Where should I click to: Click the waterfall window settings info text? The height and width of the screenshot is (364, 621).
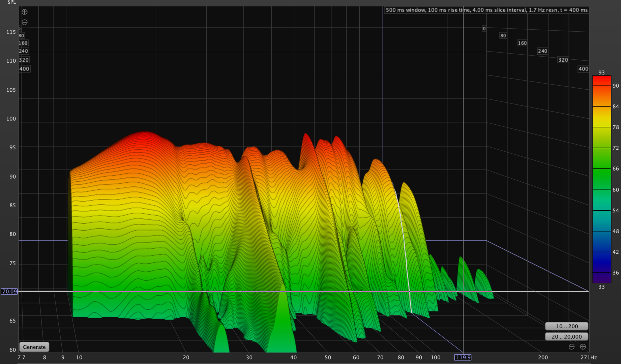pos(486,10)
